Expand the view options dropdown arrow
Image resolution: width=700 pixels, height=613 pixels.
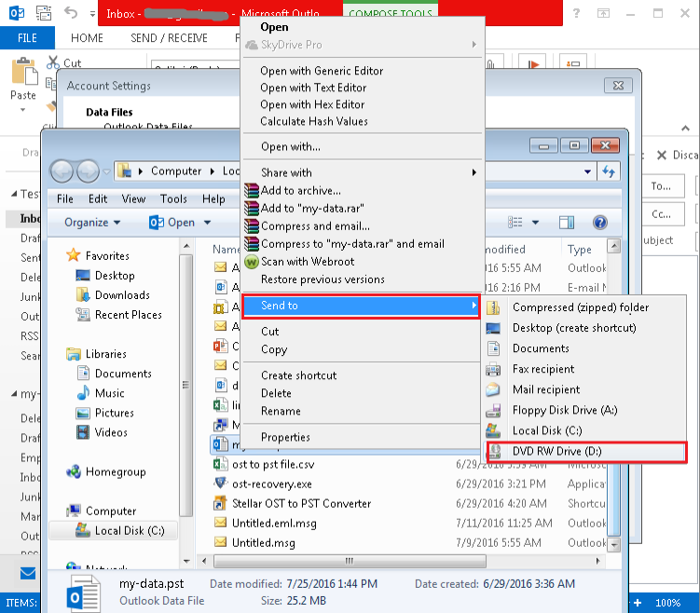535,222
